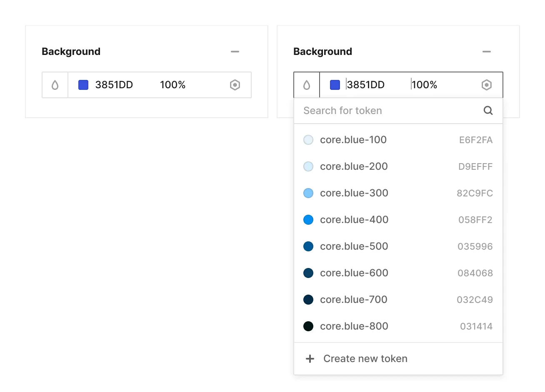Click hex value 032C49
Image resolution: width=545 pixels, height=392 pixels.
click(x=475, y=300)
